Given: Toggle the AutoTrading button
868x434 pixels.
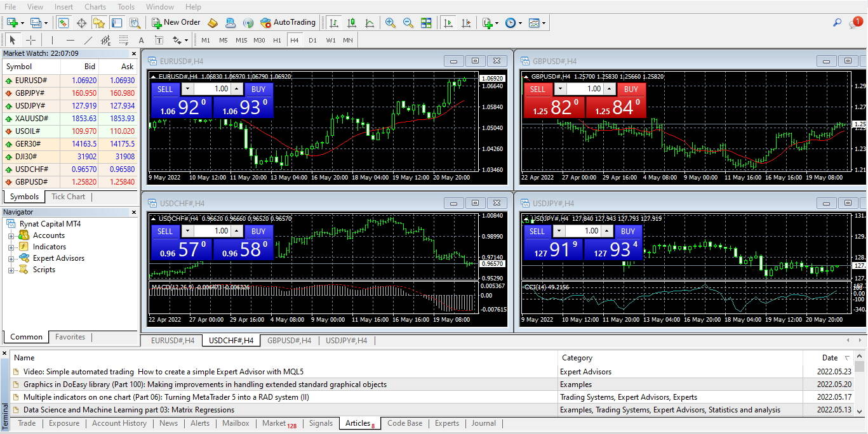Looking at the screenshot, I should (288, 22).
